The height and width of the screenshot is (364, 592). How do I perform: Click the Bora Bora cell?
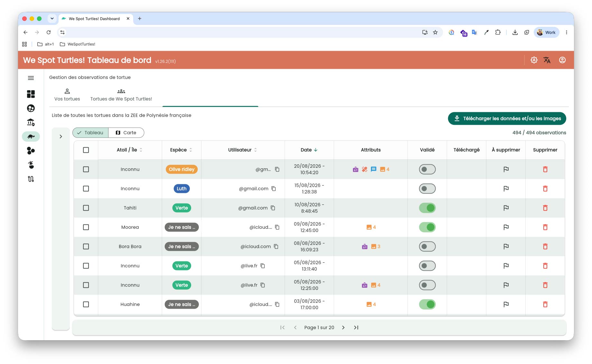pyautogui.click(x=130, y=247)
